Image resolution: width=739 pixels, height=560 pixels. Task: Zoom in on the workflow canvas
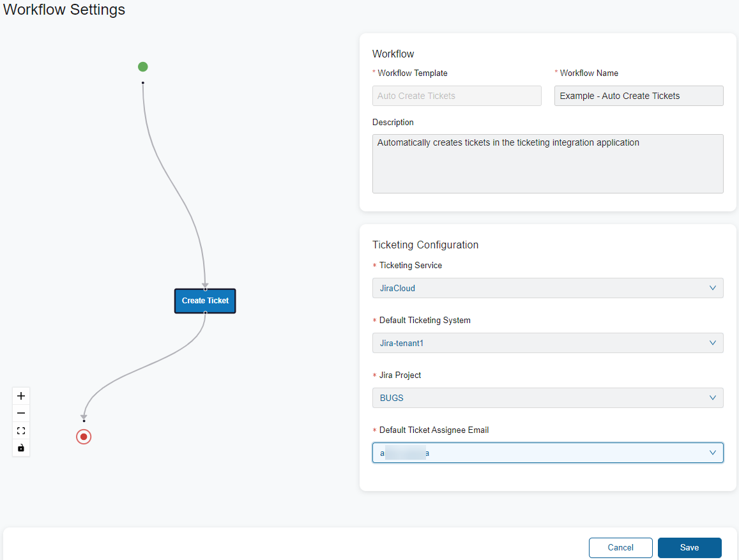pos(21,396)
